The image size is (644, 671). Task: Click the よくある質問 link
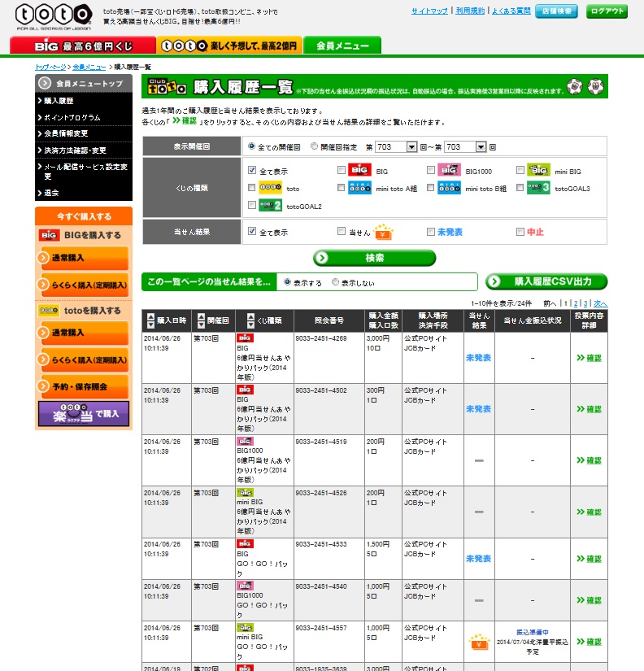[x=511, y=11]
